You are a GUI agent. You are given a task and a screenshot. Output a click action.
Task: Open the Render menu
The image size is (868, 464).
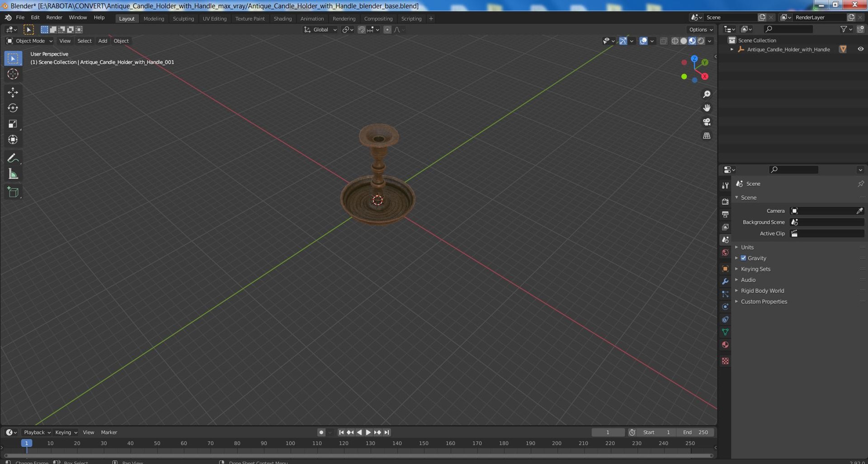tap(54, 18)
